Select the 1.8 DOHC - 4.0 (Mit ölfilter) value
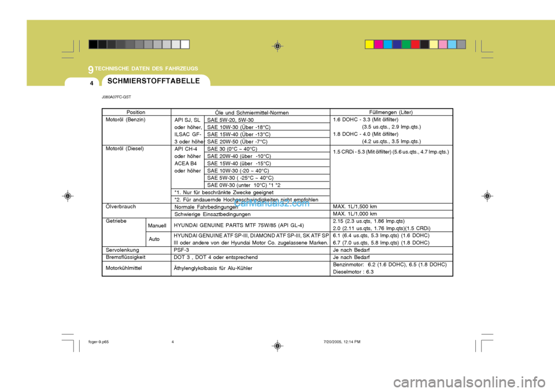The width and height of the screenshot is (555, 392). coord(365,134)
